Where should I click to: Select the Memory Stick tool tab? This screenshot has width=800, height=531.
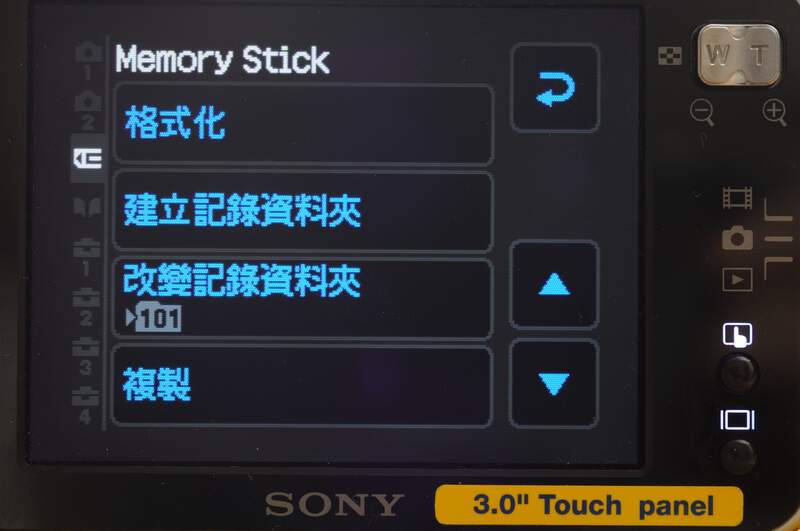(x=88, y=159)
